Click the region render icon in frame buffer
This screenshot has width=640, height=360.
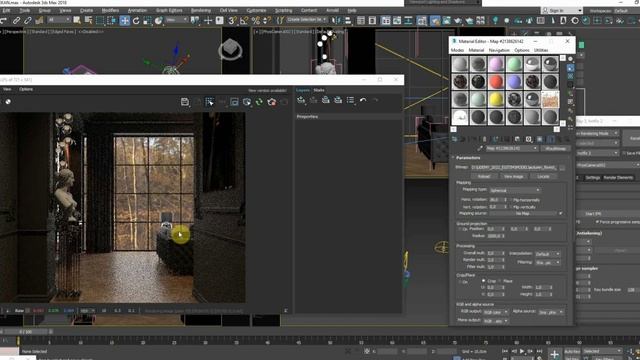click(234, 102)
